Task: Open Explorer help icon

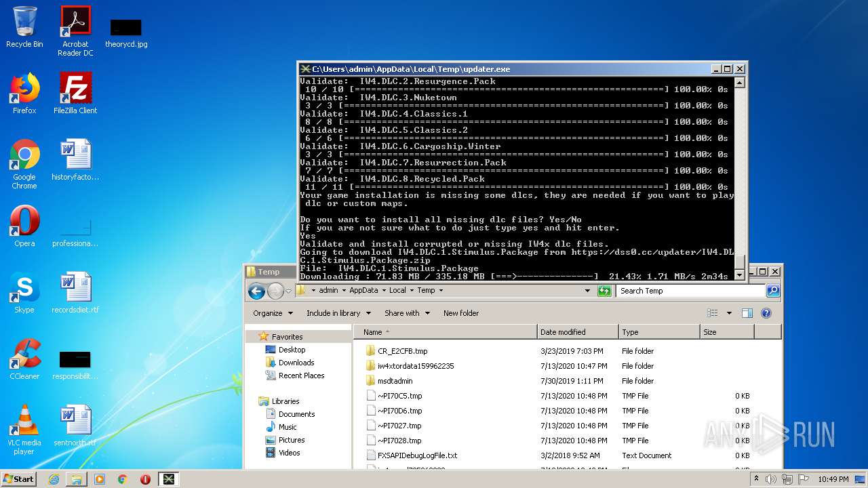Action: pos(766,313)
